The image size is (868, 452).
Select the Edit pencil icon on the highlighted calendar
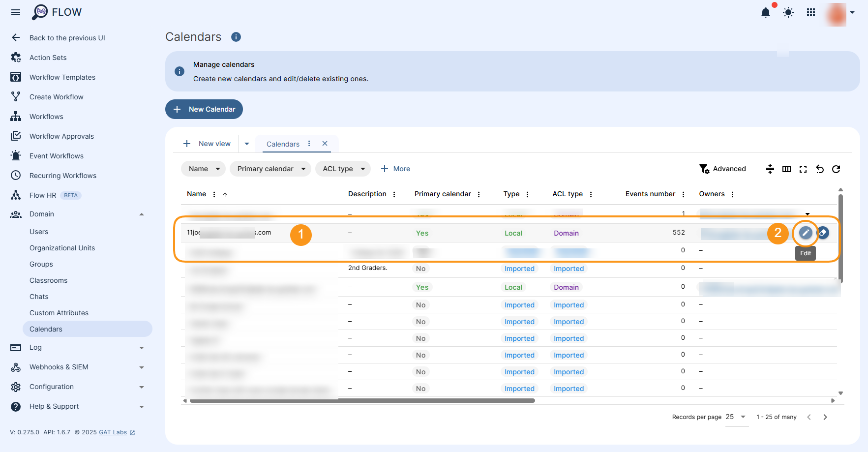click(805, 233)
